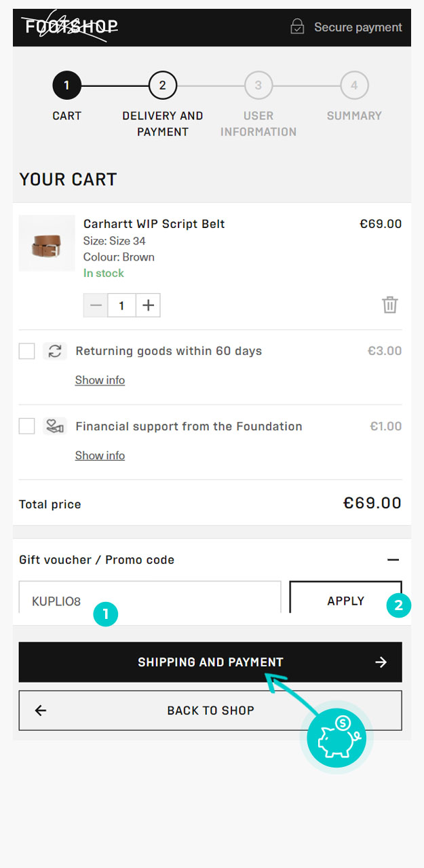Go back to shop

[x=210, y=711]
